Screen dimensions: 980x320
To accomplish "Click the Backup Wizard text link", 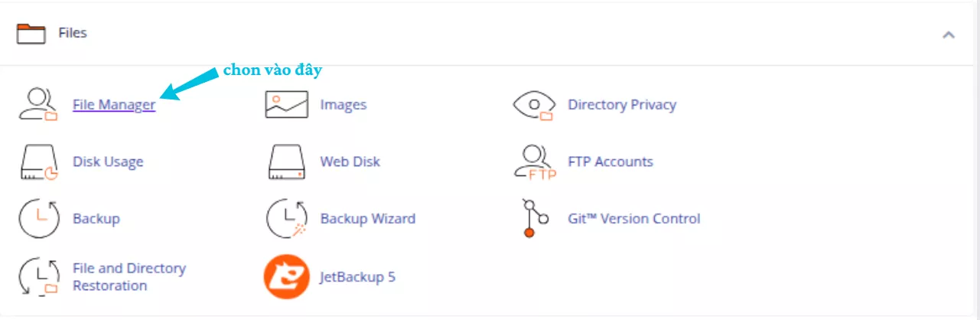I will [x=367, y=219].
